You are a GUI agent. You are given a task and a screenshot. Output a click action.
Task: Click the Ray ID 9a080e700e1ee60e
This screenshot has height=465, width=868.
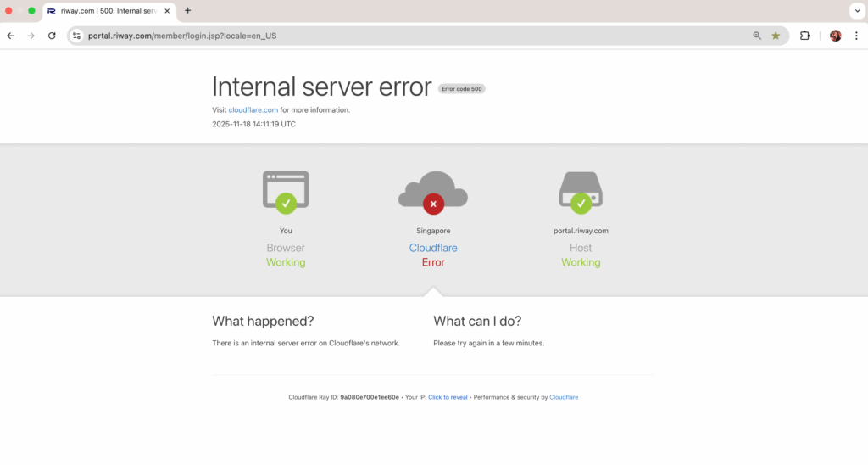pos(370,397)
